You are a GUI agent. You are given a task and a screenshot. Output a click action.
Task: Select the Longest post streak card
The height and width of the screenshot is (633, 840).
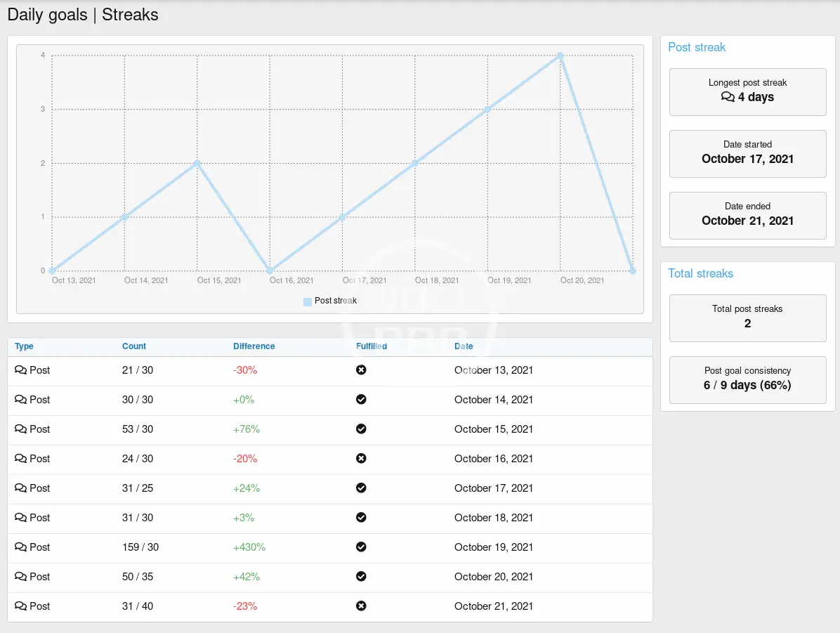747,91
